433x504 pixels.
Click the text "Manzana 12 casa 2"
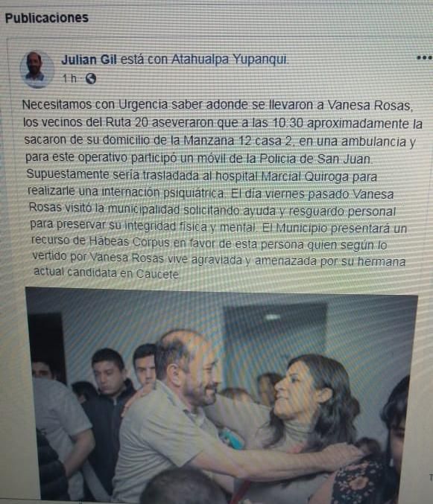(x=238, y=141)
